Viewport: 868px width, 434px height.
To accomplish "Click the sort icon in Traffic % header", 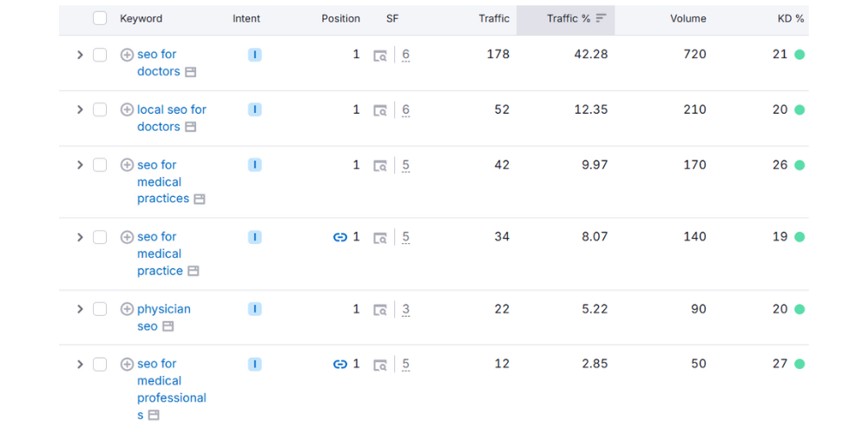I will 602,18.
